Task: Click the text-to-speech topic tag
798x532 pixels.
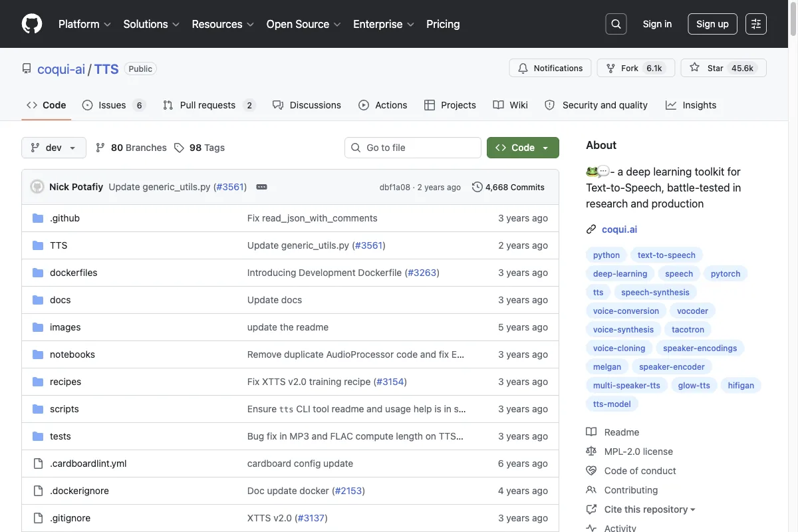Action: click(x=666, y=255)
